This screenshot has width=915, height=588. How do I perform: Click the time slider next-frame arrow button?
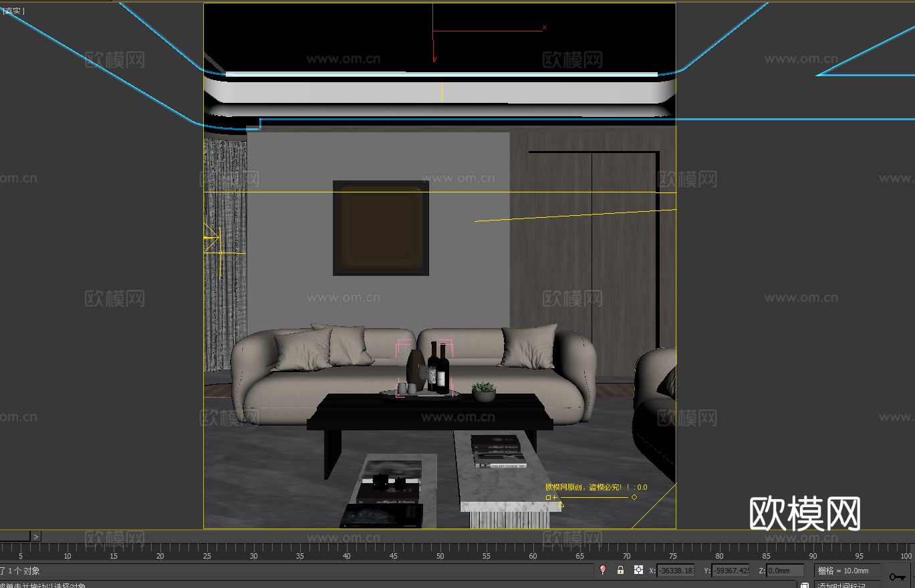pyautogui.click(x=36, y=536)
